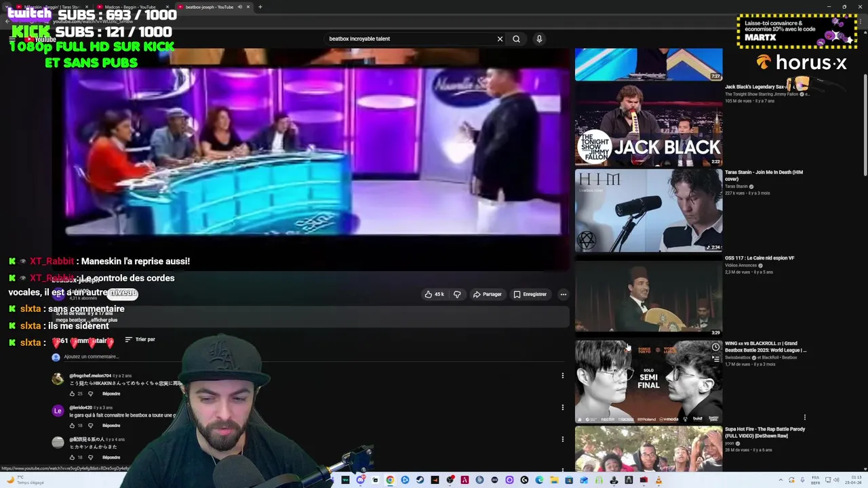Open the Grand Beatbox Battle semi final thumbnail
This screenshot has height=488, width=868.
(x=648, y=382)
